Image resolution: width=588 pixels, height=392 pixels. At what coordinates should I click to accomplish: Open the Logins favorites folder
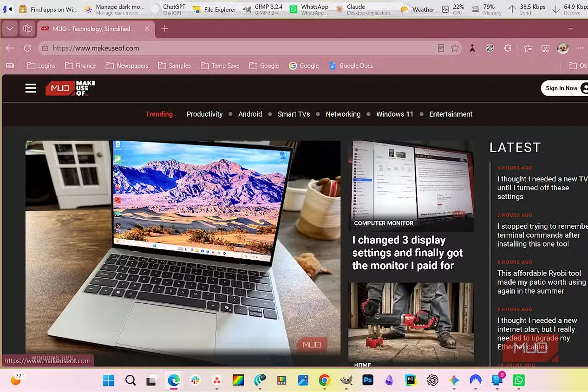[x=41, y=65]
